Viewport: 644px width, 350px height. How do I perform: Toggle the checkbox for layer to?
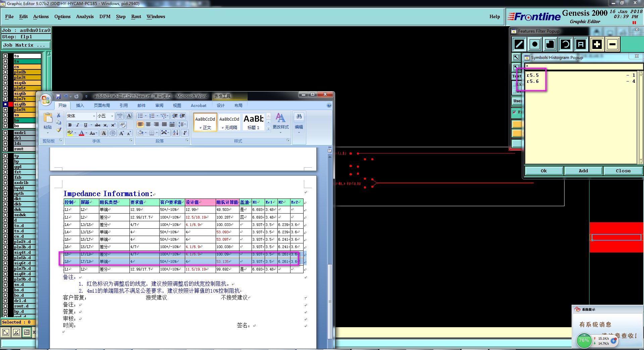[x=5, y=56]
